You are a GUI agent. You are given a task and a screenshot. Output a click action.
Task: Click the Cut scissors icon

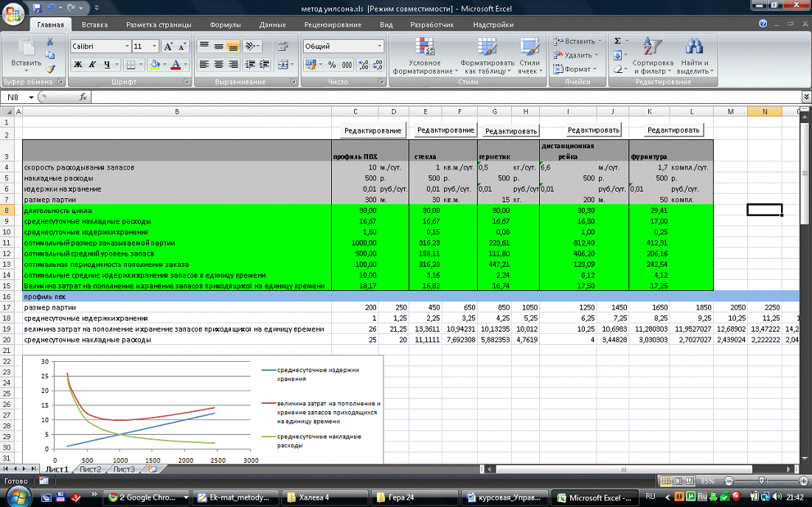(50, 42)
